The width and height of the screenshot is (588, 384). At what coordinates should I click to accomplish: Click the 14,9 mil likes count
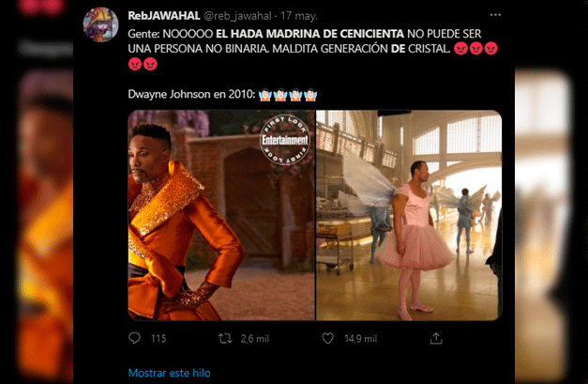[x=361, y=339]
